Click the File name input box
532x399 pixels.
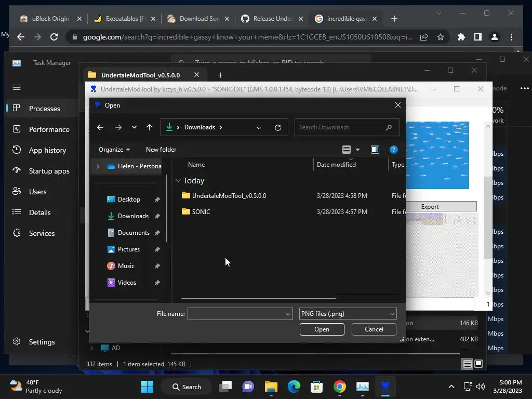(x=237, y=314)
